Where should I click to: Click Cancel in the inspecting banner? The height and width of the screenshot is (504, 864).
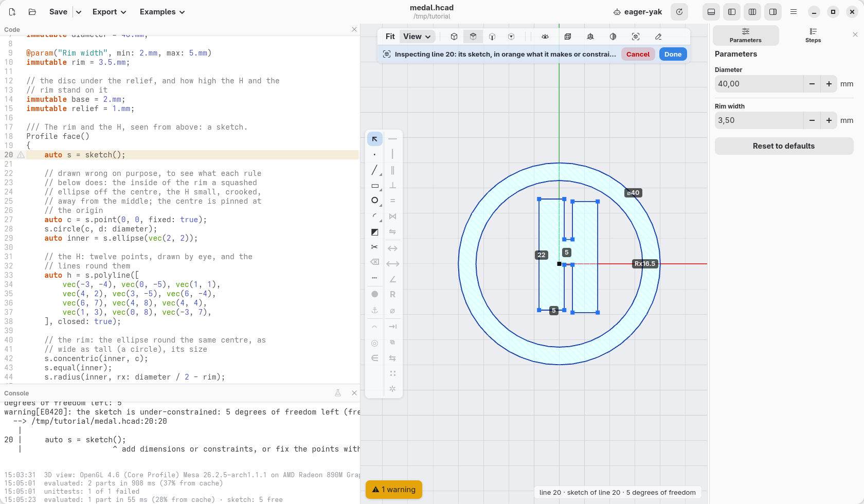(x=638, y=54)
